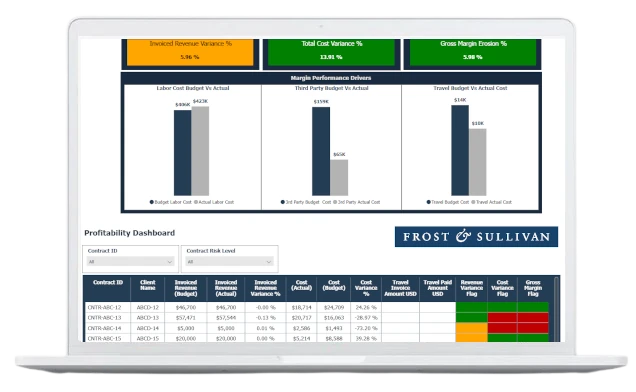Image resolution: width=636 pixels, height=392 pixels.
Task: Click green Gross Margin Flag for CNTR-ABC-12
Action: pos(533,307)
